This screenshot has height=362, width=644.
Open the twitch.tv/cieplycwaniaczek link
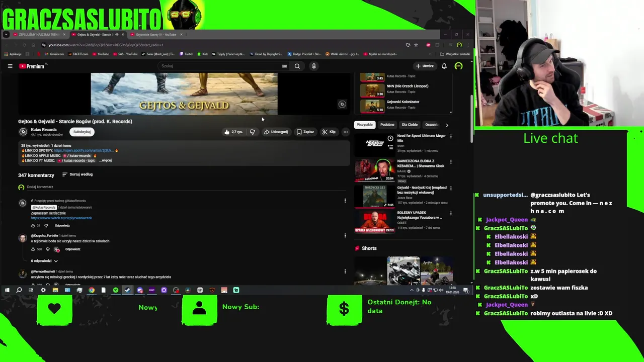coord(61,218)
